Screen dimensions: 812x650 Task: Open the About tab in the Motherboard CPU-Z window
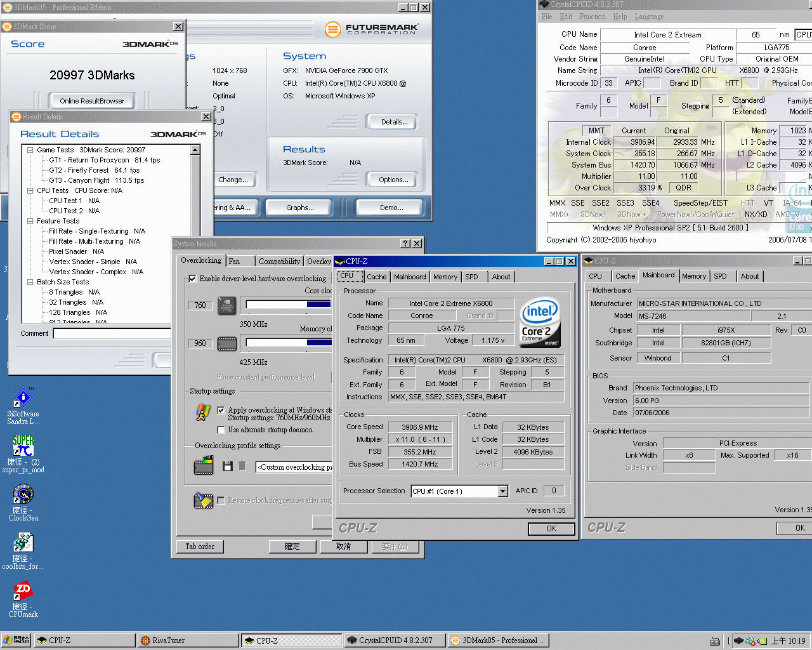(x=750, y=276)
